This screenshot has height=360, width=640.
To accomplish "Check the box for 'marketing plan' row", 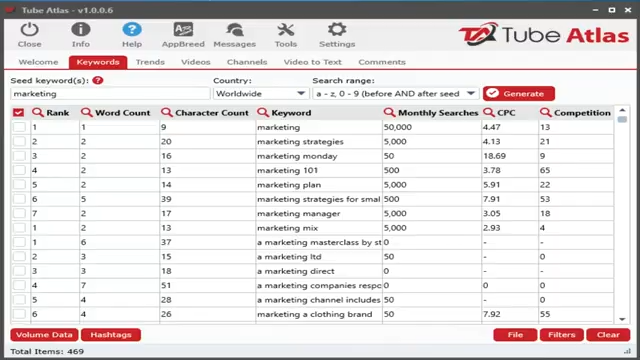I will [x=19, y=184].
